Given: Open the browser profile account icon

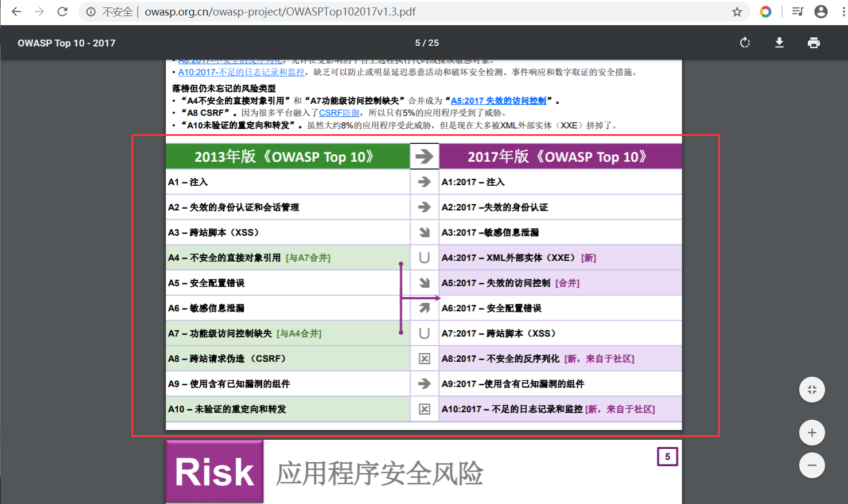Looking at the screenshot, I should click(821, 11).
